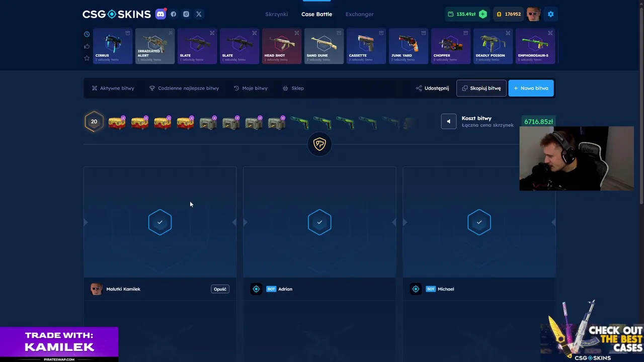Viewport: 644px width, 362px height.
Task: Open the CHOPPER drop card
Action: tap(451, 46)
